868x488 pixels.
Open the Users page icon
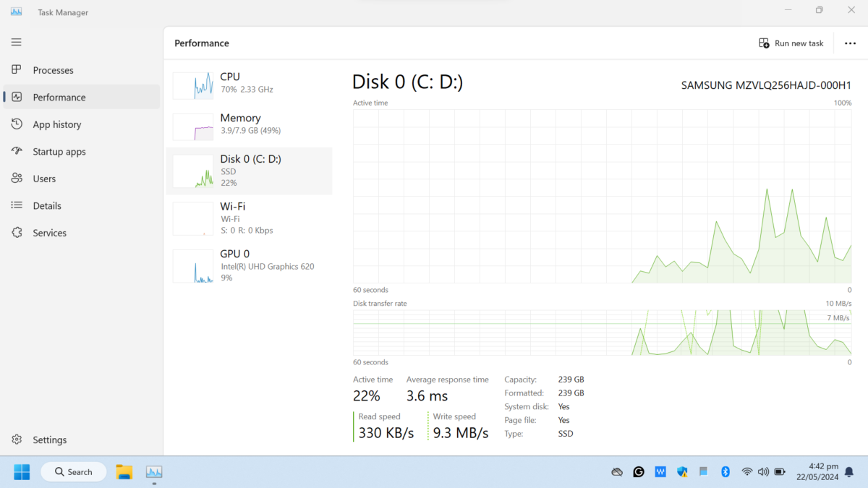click(x=17, y=179)
